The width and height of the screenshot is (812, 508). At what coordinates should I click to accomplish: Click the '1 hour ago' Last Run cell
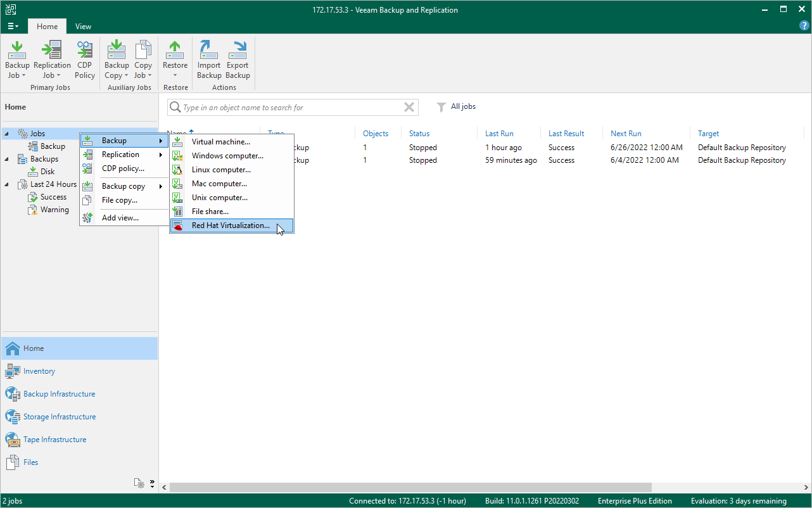[x=504, y=148]
